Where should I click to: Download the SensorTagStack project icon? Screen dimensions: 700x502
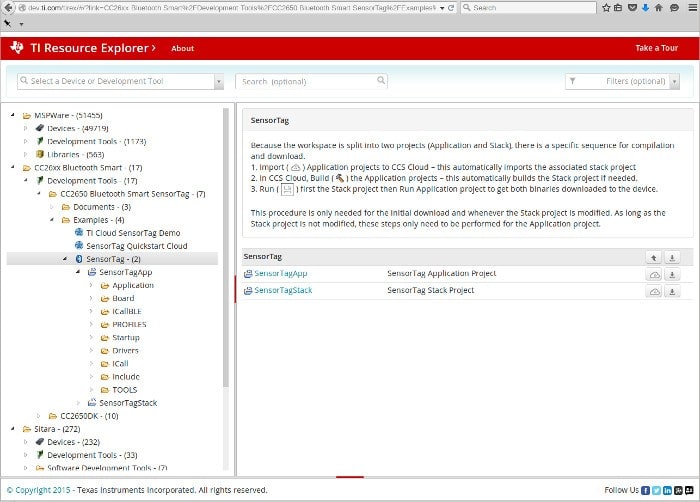[x=672, y=292]
